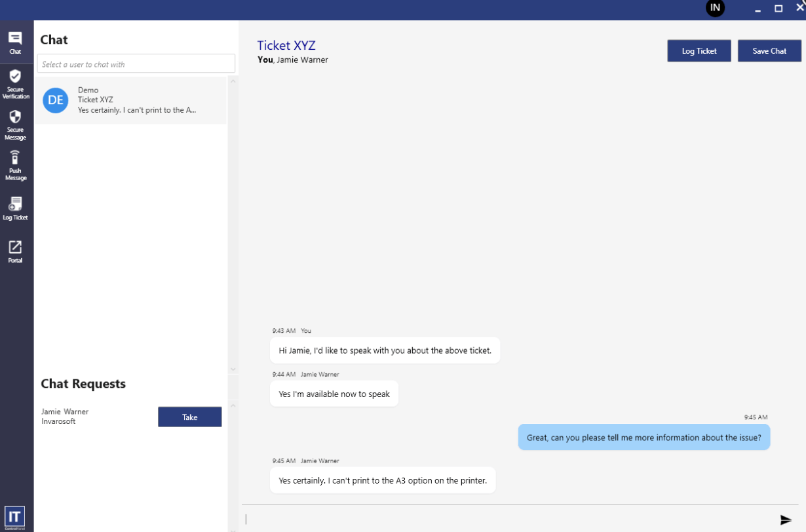
Task: Open Secure Verification from sidebar
Action: click(x=15, y=84)
